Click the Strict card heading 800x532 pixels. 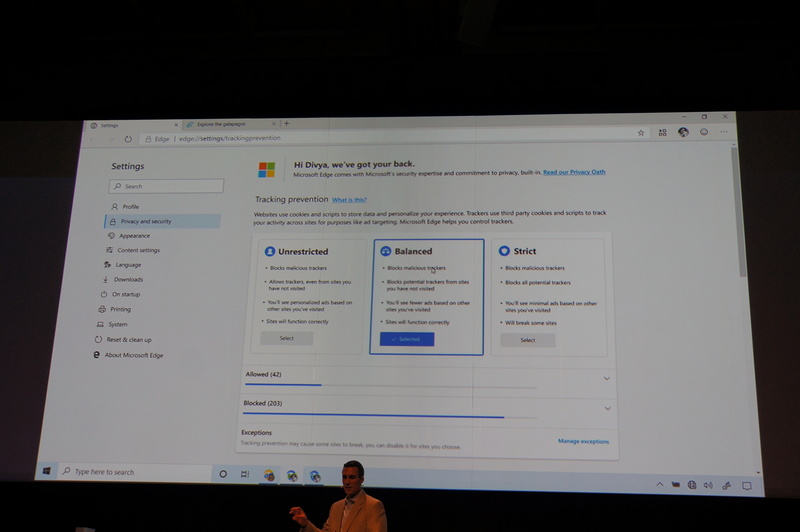click(524, 251)
